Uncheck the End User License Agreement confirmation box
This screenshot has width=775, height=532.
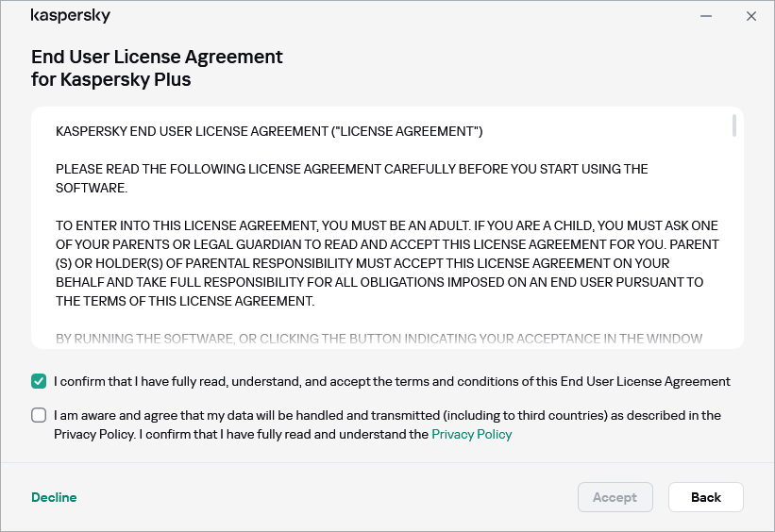click(x=39, y=381)
